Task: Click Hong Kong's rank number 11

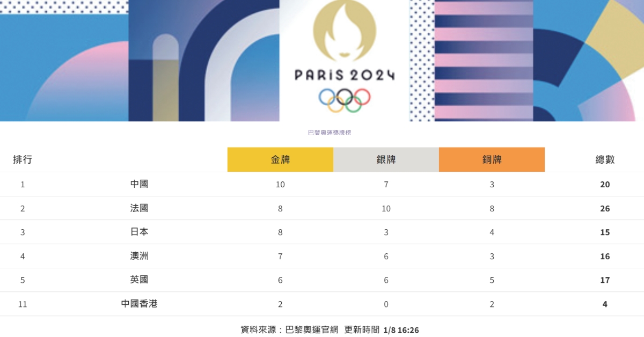Action: (23, 304)
